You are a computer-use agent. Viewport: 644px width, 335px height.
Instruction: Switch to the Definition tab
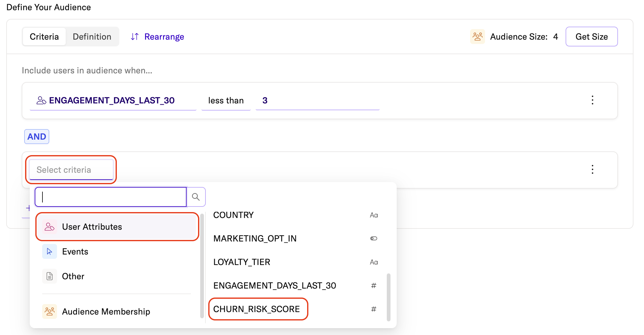[x=92, y=37]
